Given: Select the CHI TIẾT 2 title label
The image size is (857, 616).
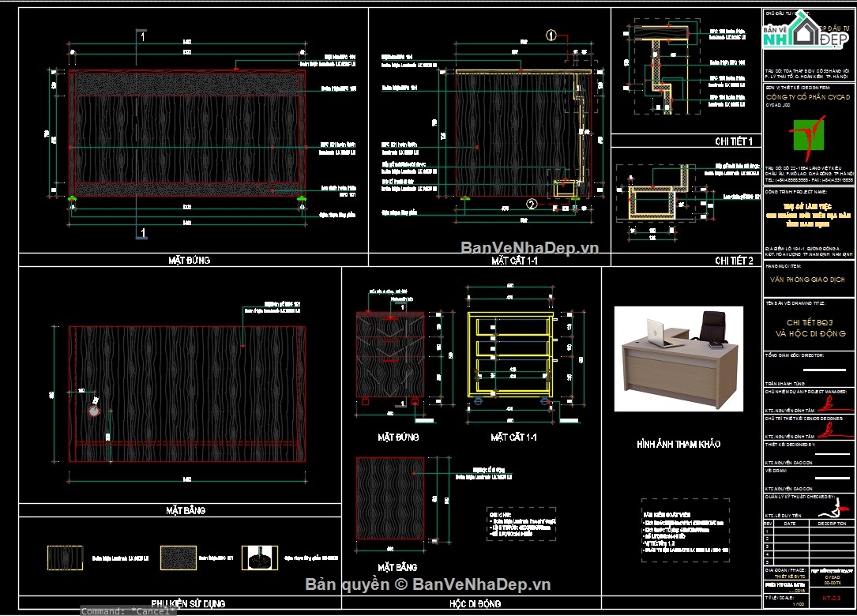Looking at the screenshot, I should point(734,260).
